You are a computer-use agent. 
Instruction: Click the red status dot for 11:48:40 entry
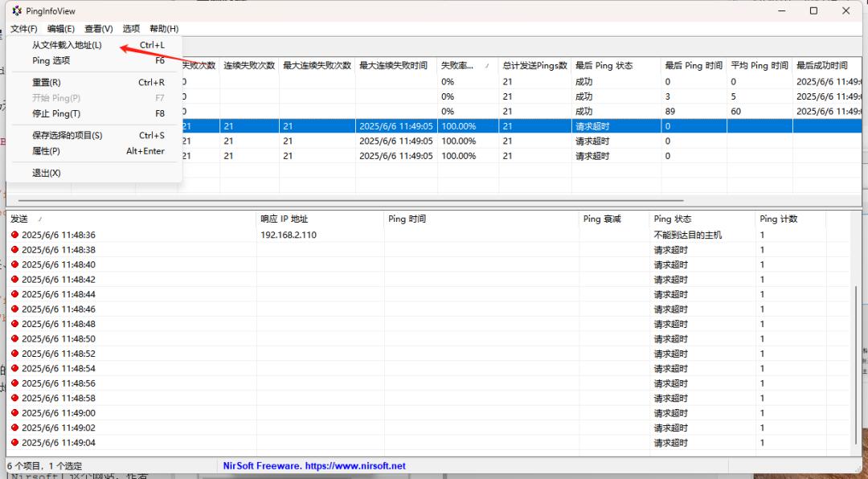click(15, 264)
